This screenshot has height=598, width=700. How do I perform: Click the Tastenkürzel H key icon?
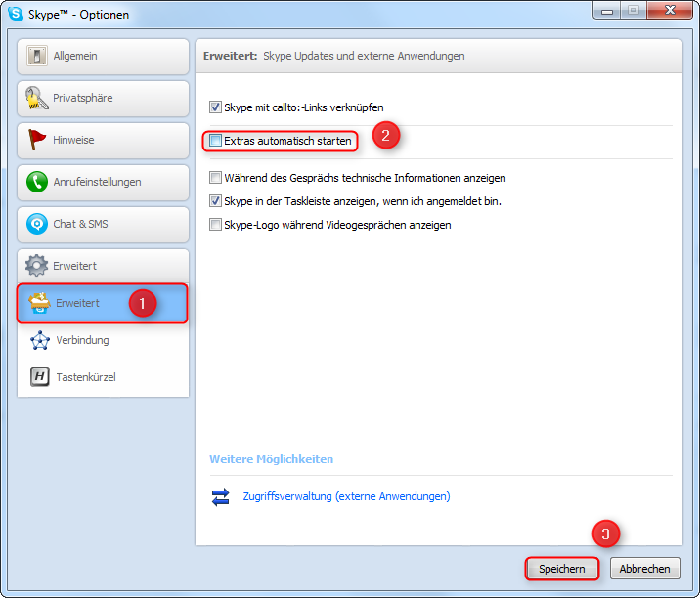[40, 376]
